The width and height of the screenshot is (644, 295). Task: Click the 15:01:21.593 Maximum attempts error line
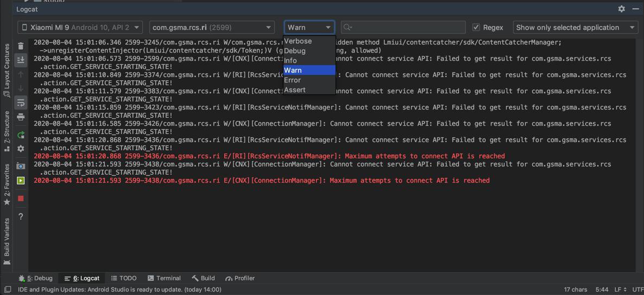point(262,181)
